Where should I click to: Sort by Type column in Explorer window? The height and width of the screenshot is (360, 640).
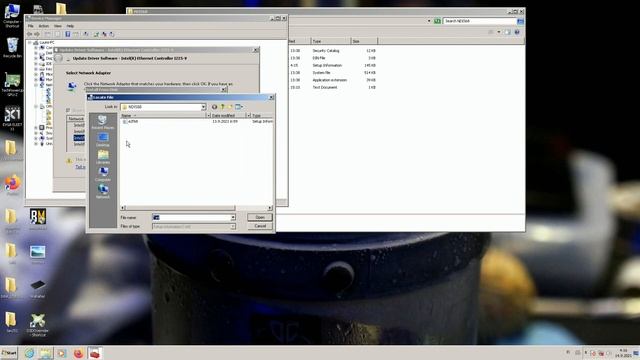331,41
